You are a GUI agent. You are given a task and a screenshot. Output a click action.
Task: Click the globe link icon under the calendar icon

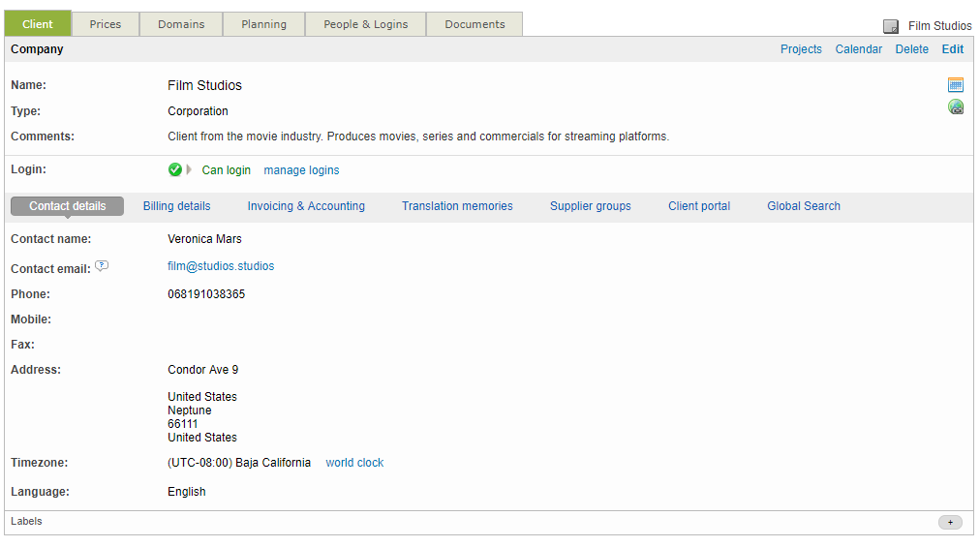[x=956, y=107]
